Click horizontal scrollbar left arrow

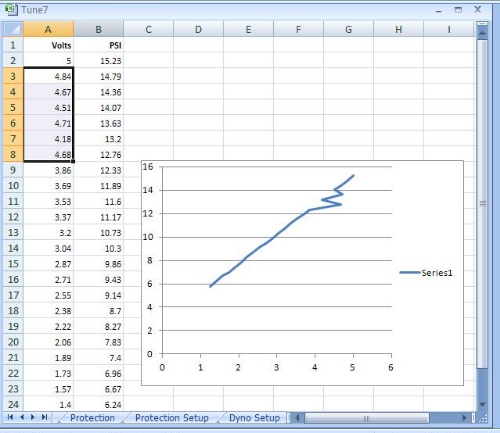297,418
